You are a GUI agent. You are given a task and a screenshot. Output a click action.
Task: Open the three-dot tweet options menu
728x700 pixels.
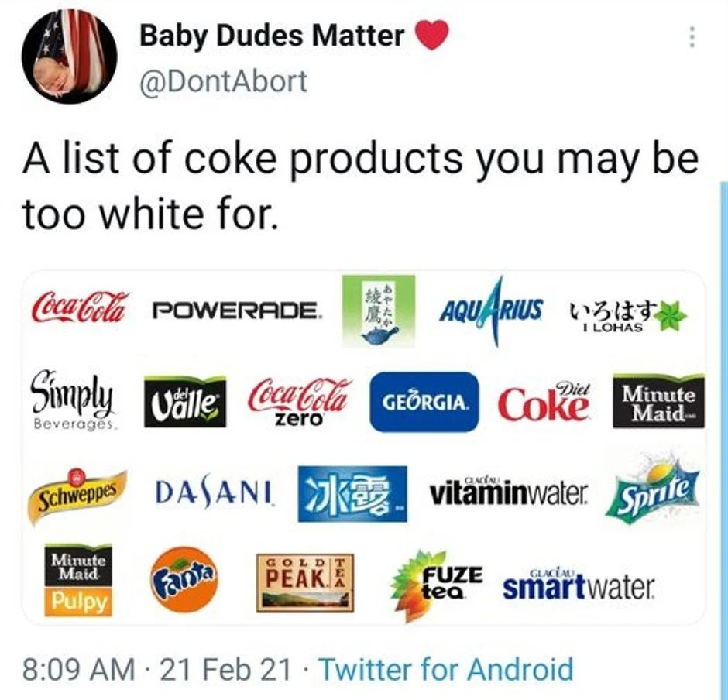point(692,36)
